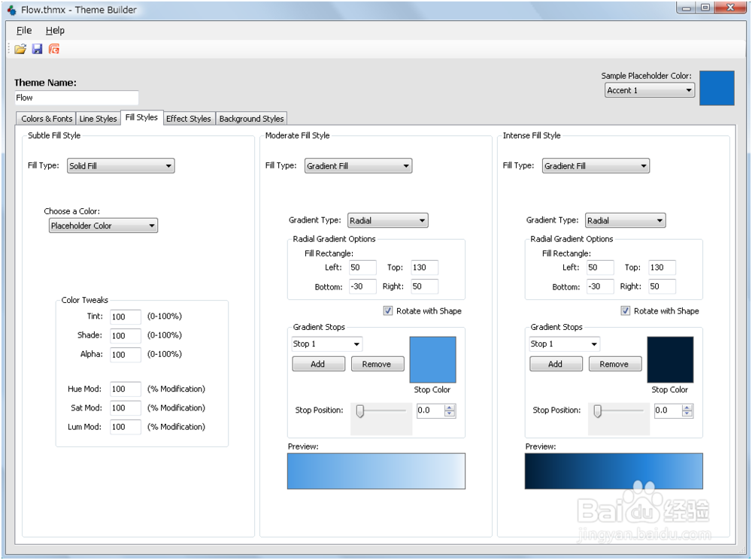Image resolution: width=752 pixels, height=560 pixels.
Task: Click the Hue Mod value field
Action: coord(126,389)
